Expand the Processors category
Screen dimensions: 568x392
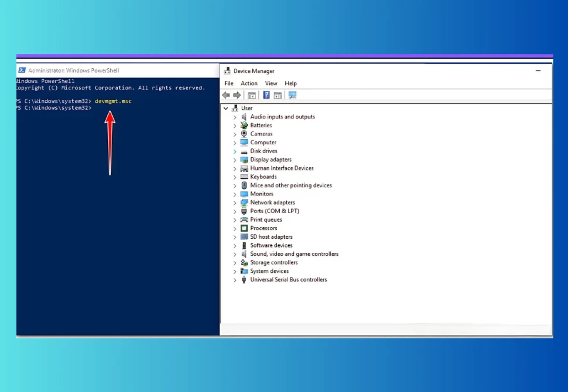tap(235, 229)
